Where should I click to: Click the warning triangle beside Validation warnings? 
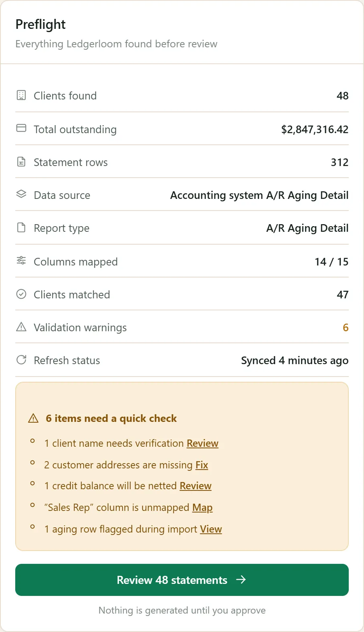[21, 327]
